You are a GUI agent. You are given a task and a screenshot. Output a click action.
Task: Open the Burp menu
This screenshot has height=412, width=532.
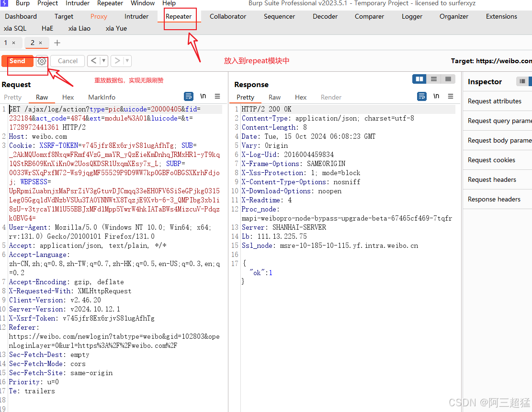23,3
